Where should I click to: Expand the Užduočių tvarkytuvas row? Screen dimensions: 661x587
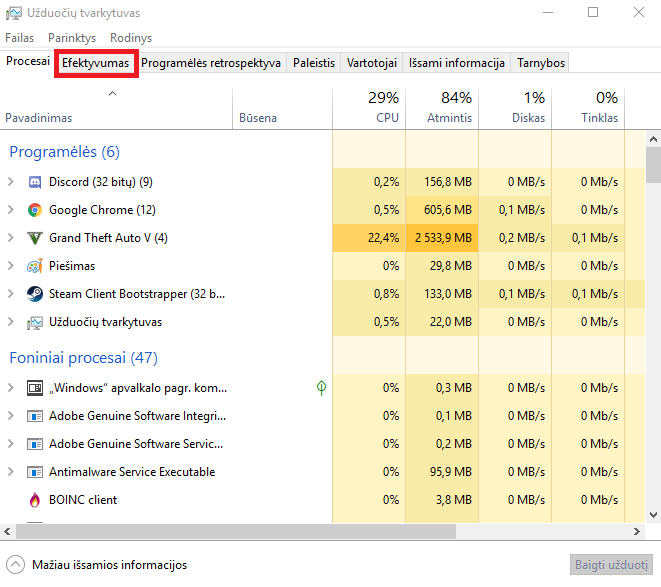click(11, 322)
